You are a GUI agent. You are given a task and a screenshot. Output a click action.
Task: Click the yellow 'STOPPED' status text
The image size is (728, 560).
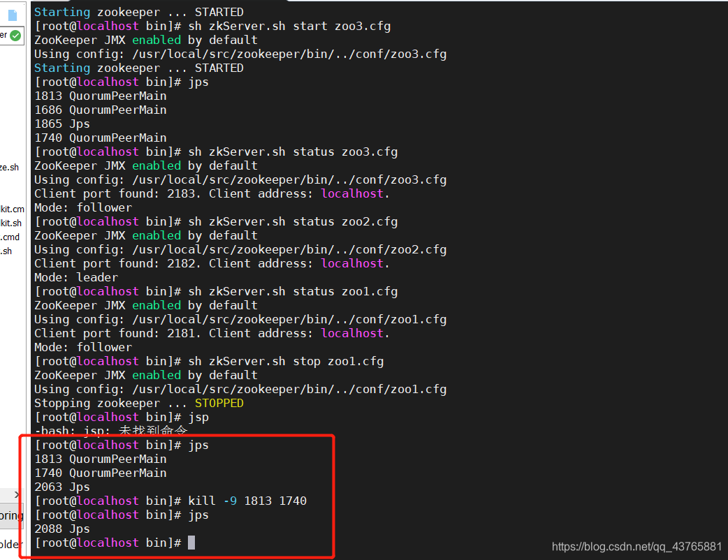(x=219, y=403)
